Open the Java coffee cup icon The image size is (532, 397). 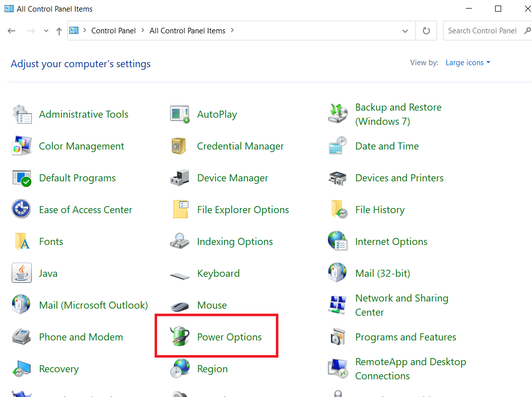(22, 274)
